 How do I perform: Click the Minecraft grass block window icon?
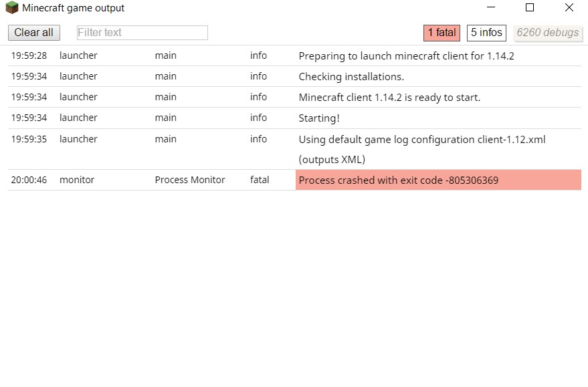coord(12,9)
